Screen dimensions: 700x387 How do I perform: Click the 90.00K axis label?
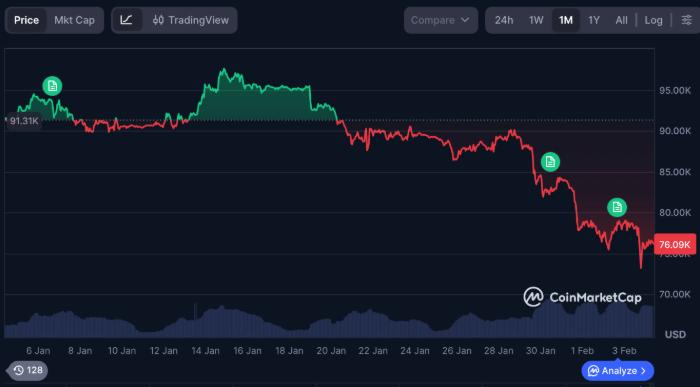click(675, 131)
